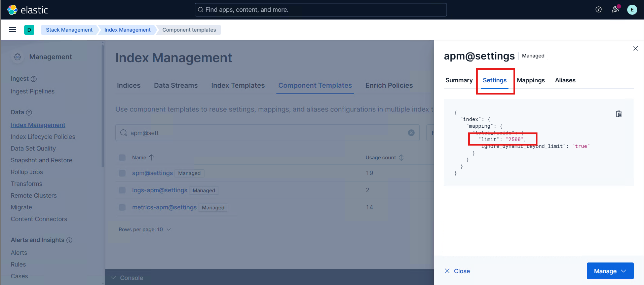
Task: Click the Alerts and Insights help icon
Action: 69,240
